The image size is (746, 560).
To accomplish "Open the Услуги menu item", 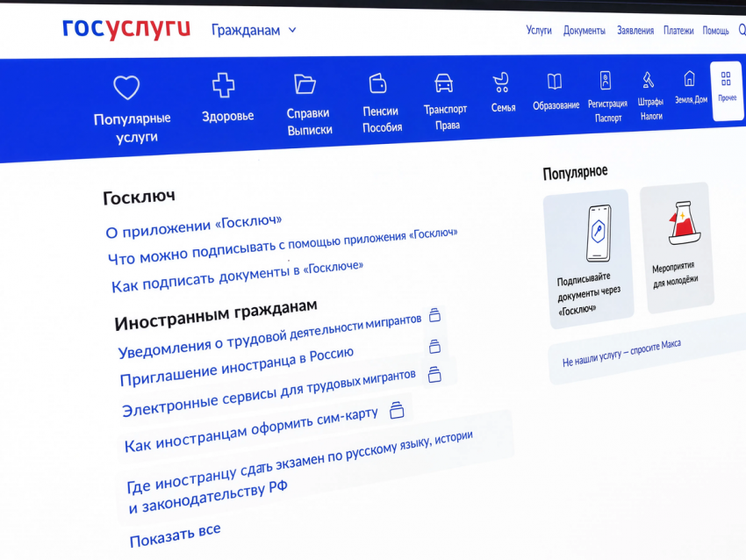I will pyautogui.click(x=539, y=31).
